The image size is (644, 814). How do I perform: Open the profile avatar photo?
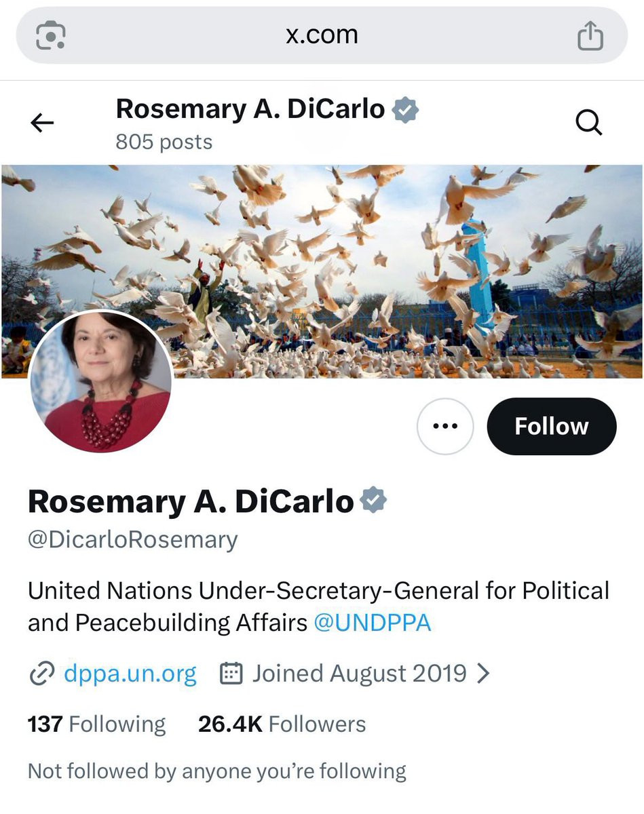100,381
